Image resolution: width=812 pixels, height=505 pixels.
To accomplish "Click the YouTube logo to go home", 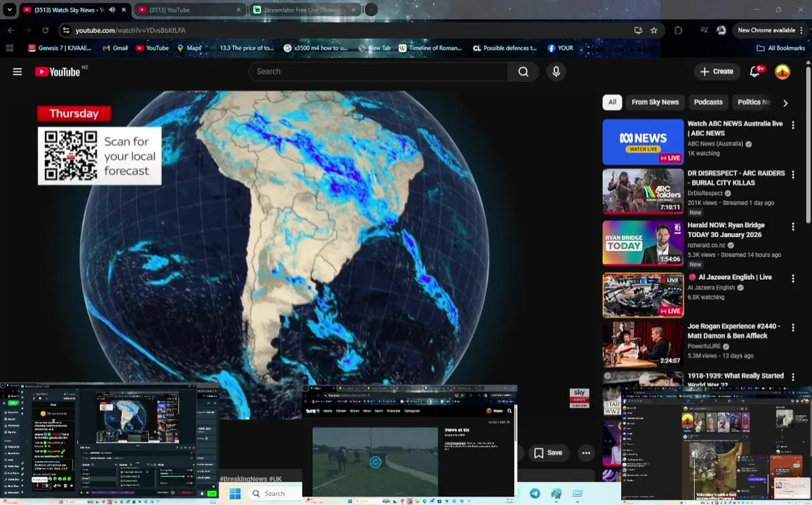I will click(58, 72).
